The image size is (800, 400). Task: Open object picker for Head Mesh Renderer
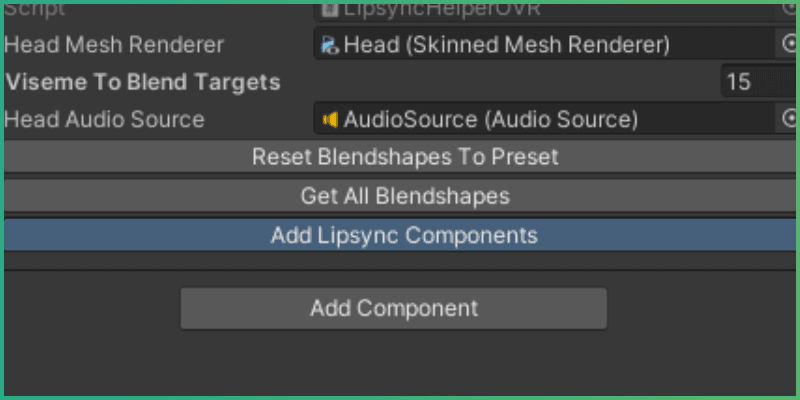pyautogui.click(x=787, y=45)
